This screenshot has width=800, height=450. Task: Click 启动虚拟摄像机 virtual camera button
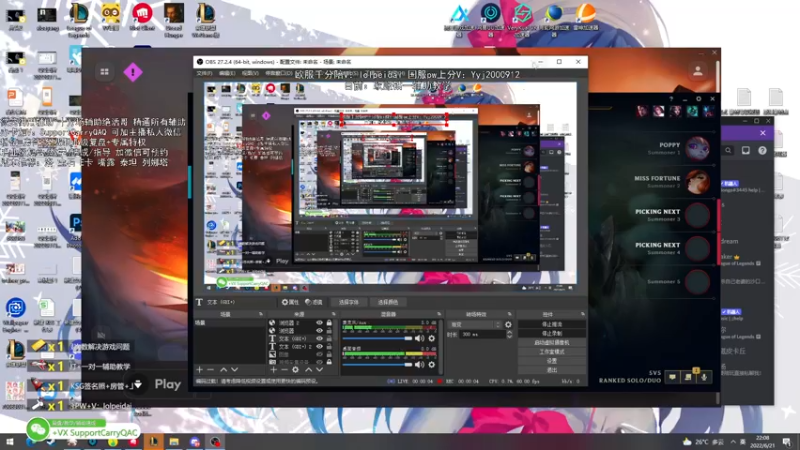tap(552, 343)
